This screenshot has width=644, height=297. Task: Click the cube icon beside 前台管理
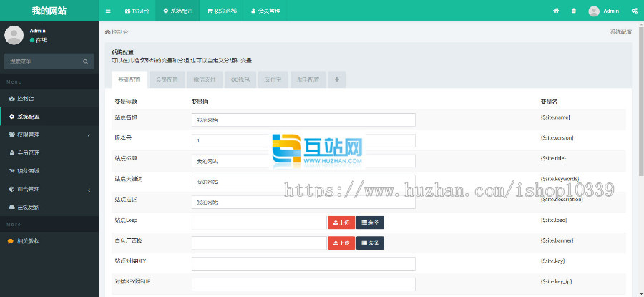tap(12, 190)
